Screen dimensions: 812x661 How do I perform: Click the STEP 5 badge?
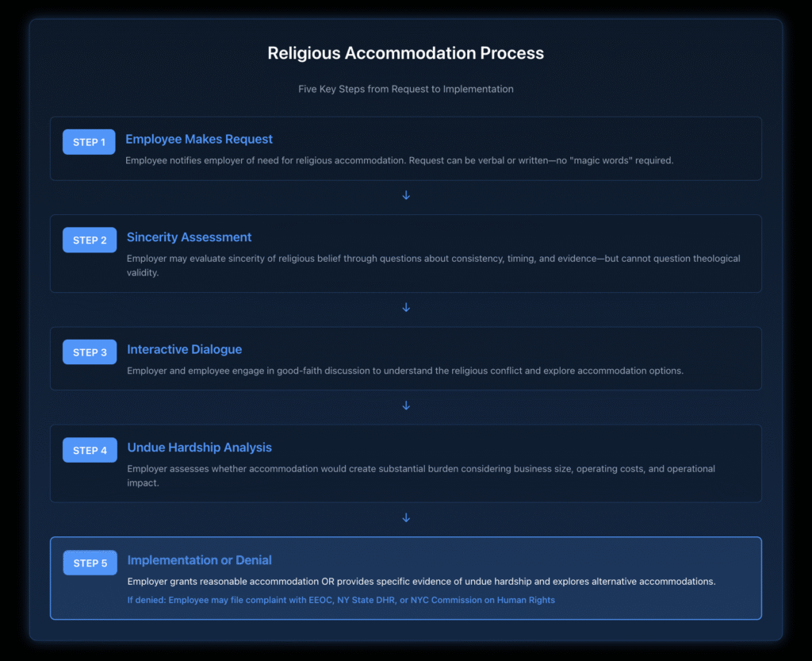point(89,563)
